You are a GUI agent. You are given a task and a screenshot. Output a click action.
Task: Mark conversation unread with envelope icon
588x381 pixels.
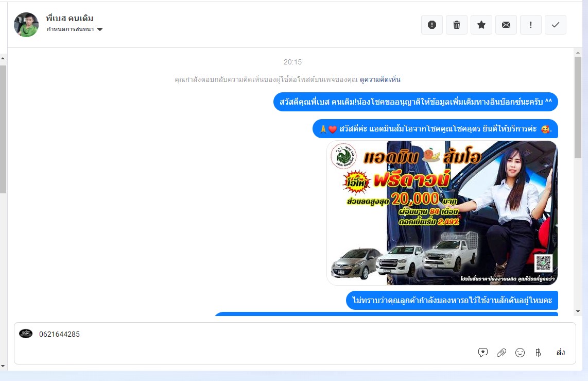[x=506, y=25]
